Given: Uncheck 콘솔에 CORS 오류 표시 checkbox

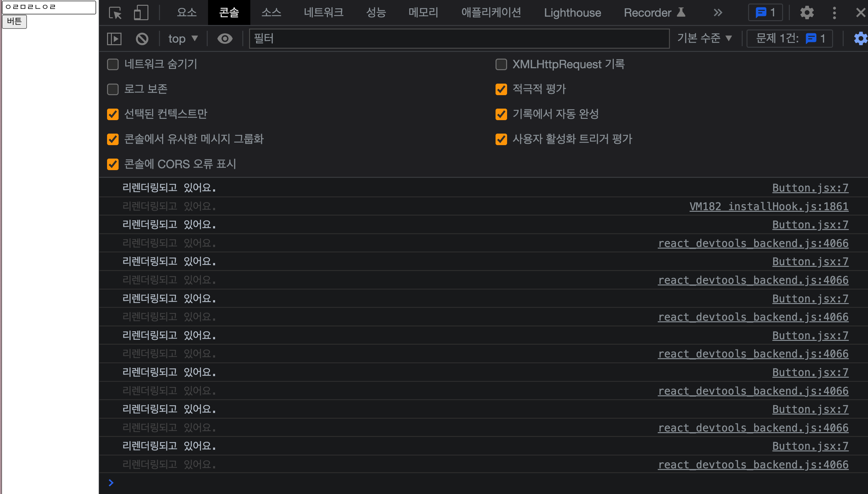Looking at the screenshot, I should 113,165.
